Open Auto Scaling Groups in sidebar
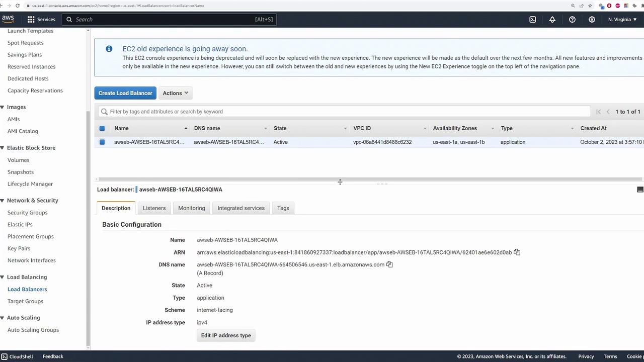The image size is (644, 362). (x=33, y=330)
